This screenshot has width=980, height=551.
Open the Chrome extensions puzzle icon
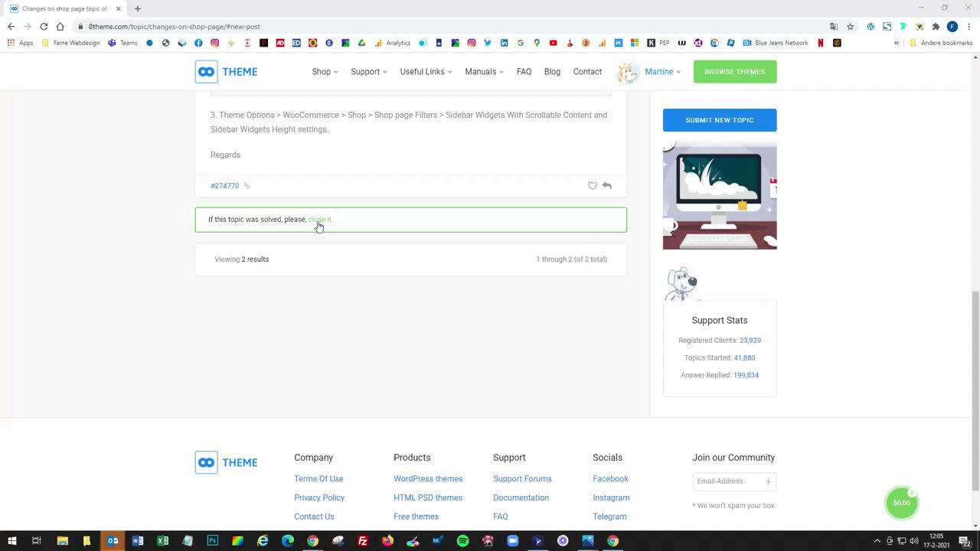(936, 27)
